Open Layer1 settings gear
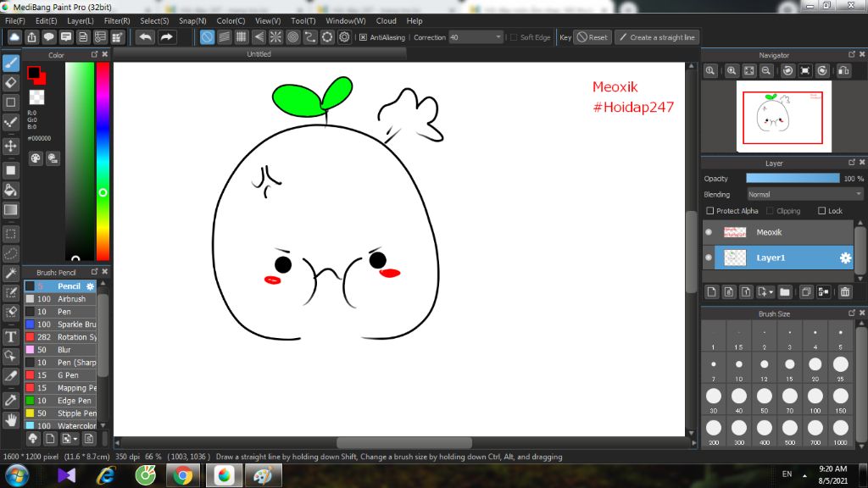This screenshot has height=488, width=868. [845, 258]
